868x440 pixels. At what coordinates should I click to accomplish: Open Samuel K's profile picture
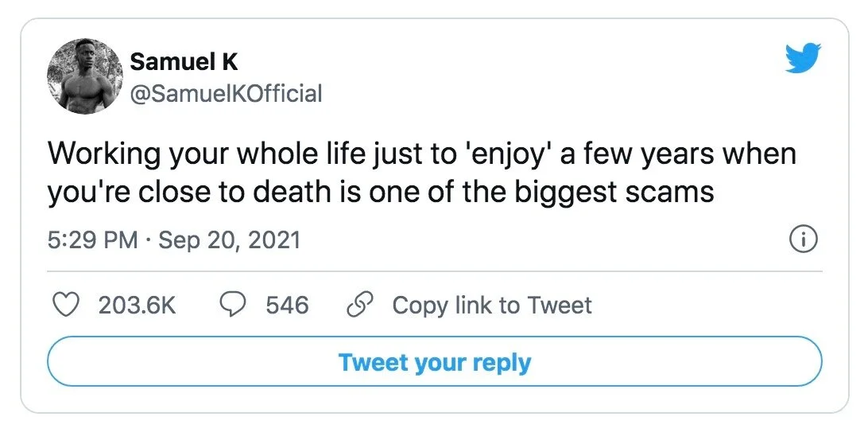[x=84, y=79]
